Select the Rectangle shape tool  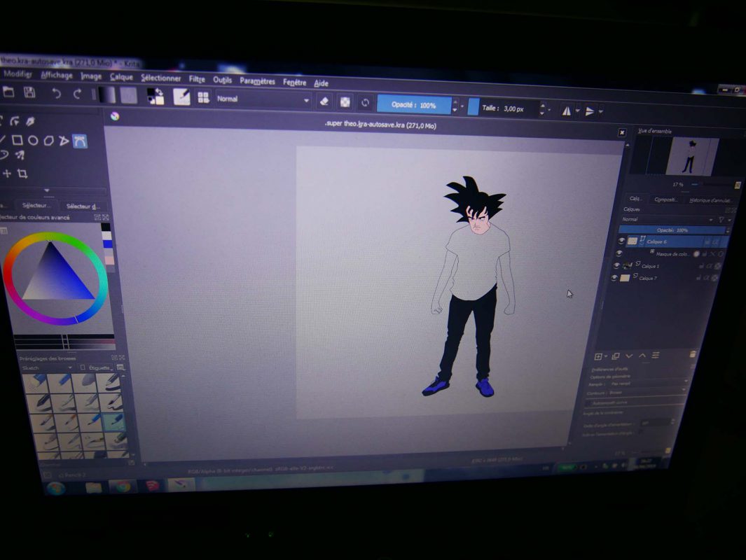18,140
